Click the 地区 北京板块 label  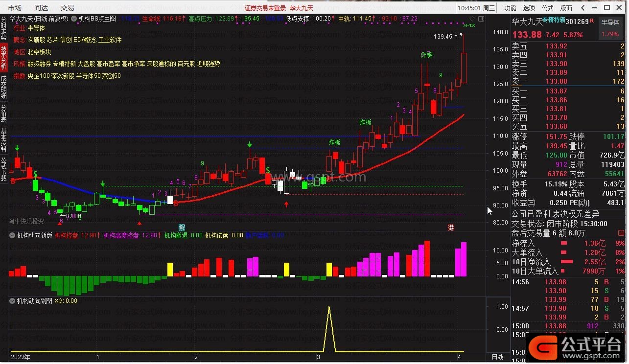[32, 52]
